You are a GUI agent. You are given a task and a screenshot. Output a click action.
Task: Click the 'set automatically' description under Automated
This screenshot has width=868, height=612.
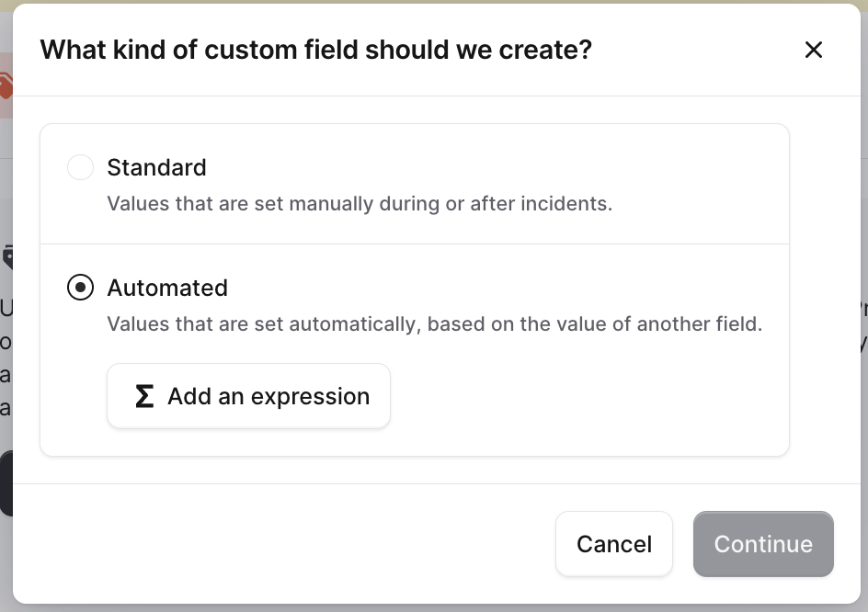pos(434,323)
